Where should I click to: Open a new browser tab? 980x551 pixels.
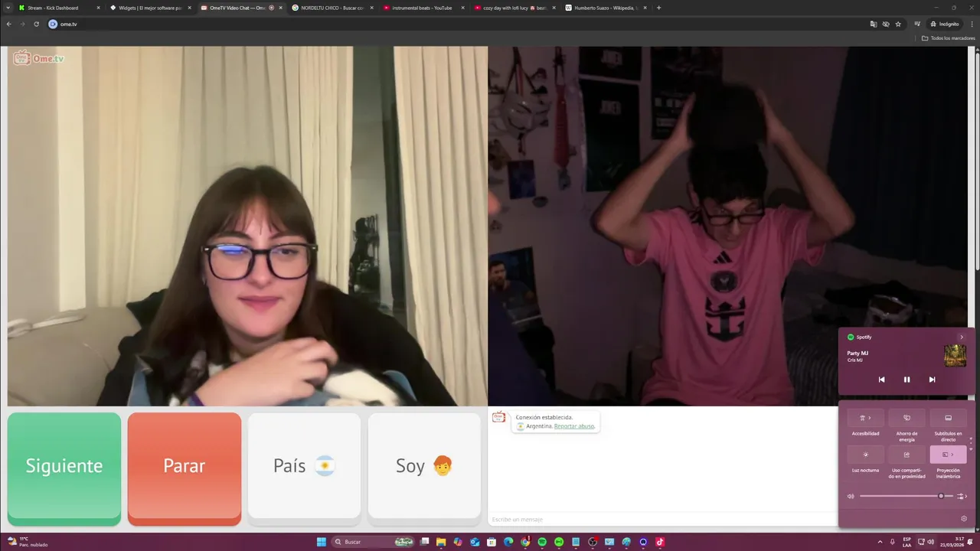pyautogui.click(x=659, y=8)
